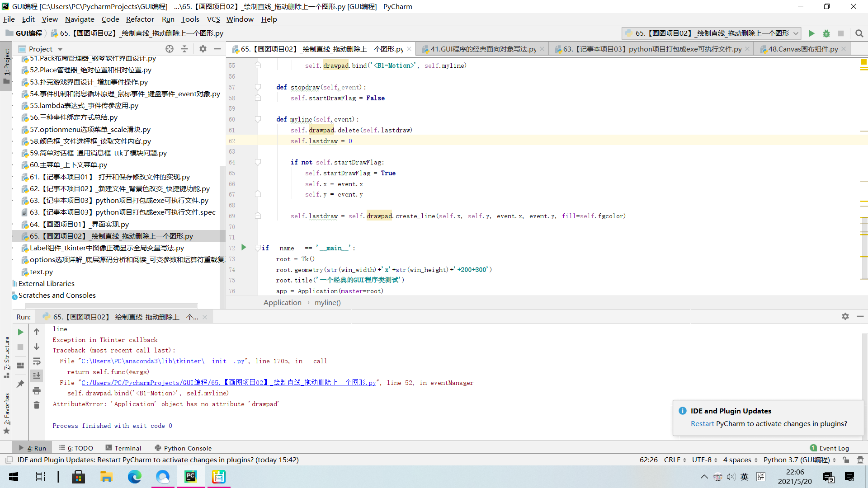Run the script with green Run button
The height and width of the screenshot is (488, 868).
coord(811,33)
